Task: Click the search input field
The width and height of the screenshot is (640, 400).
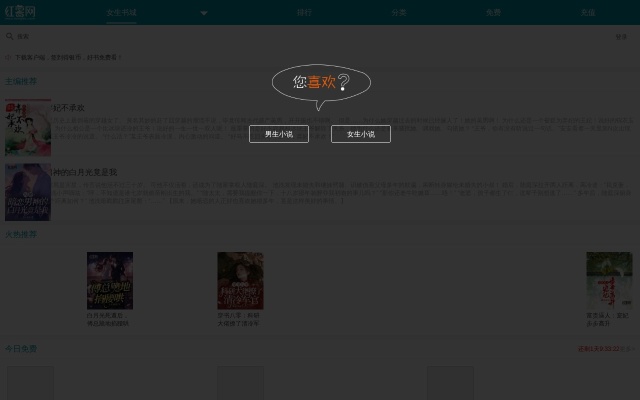Action: click(300, 36)
